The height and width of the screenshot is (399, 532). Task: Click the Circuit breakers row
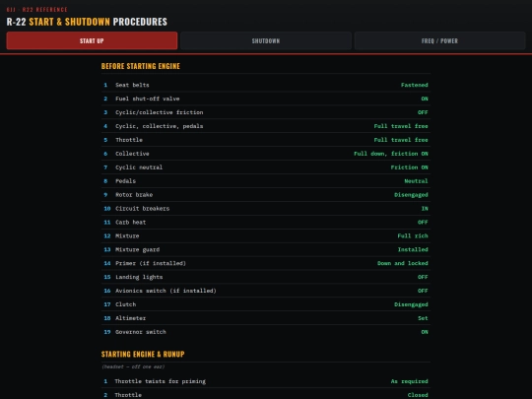(266, 208)
